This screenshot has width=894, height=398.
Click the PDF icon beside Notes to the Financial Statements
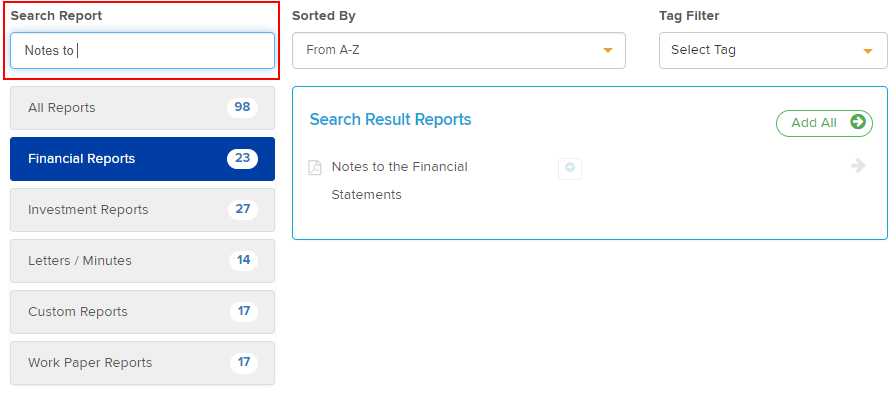tap(315, 168)
